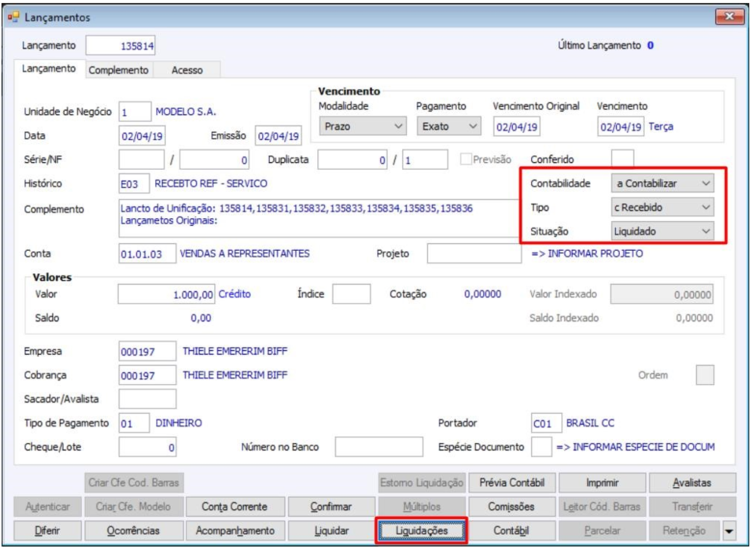Expand the Contabilidade dropdown
Image resolution: width=750 pixels, height=547 pixels.
tap(662, 183)
